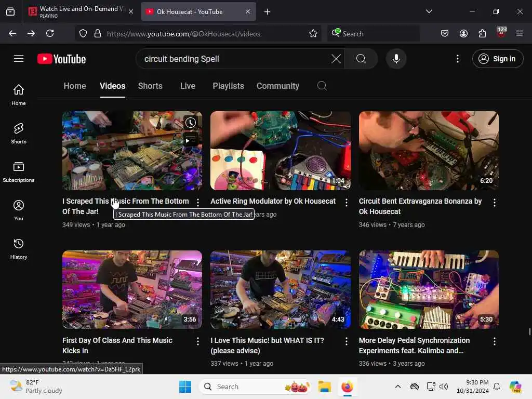
Task: Click the YouTube search magnifier button
Action: click(361, 59)
